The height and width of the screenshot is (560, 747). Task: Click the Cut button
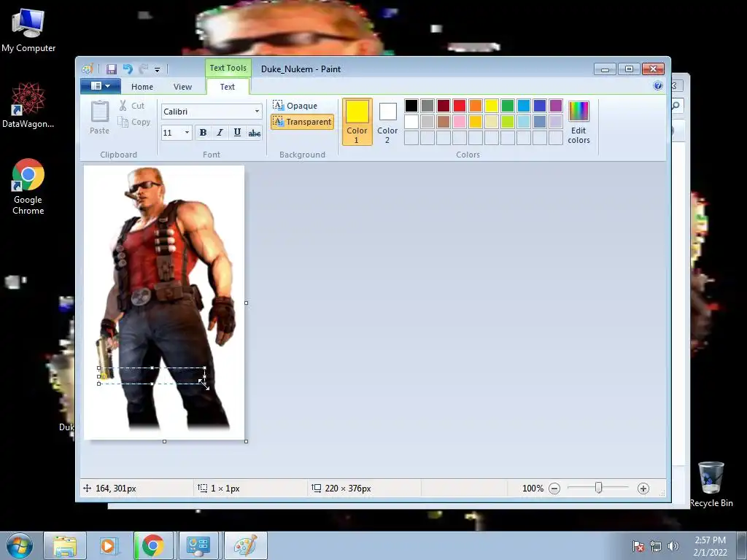point(132,106)
